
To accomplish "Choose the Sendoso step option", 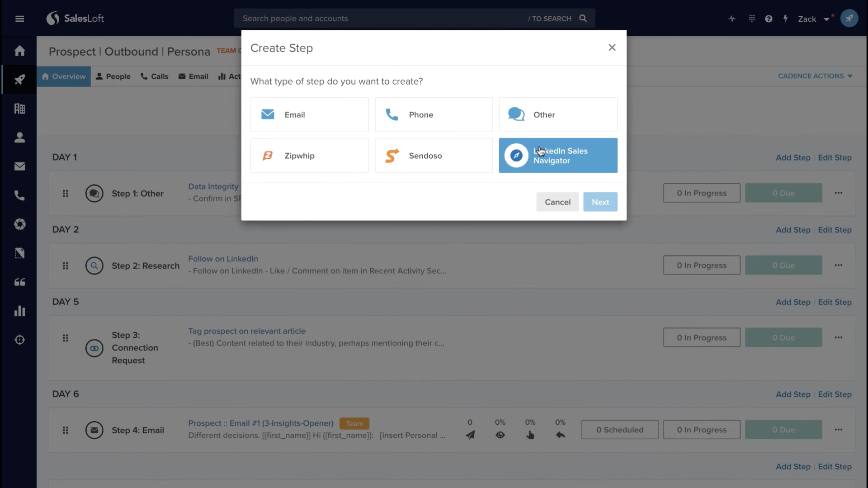I will pyautogui.click(x=434, y=156).
